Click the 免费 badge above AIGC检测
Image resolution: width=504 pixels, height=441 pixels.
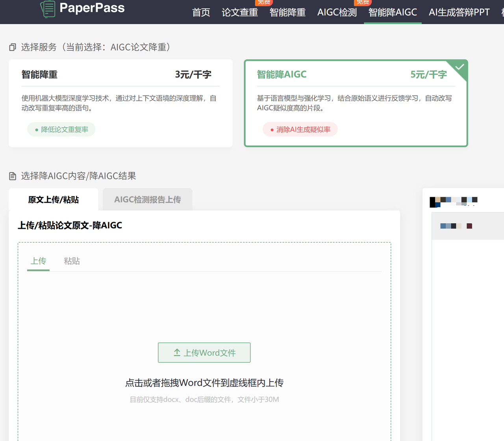click(x=363, y=2)
